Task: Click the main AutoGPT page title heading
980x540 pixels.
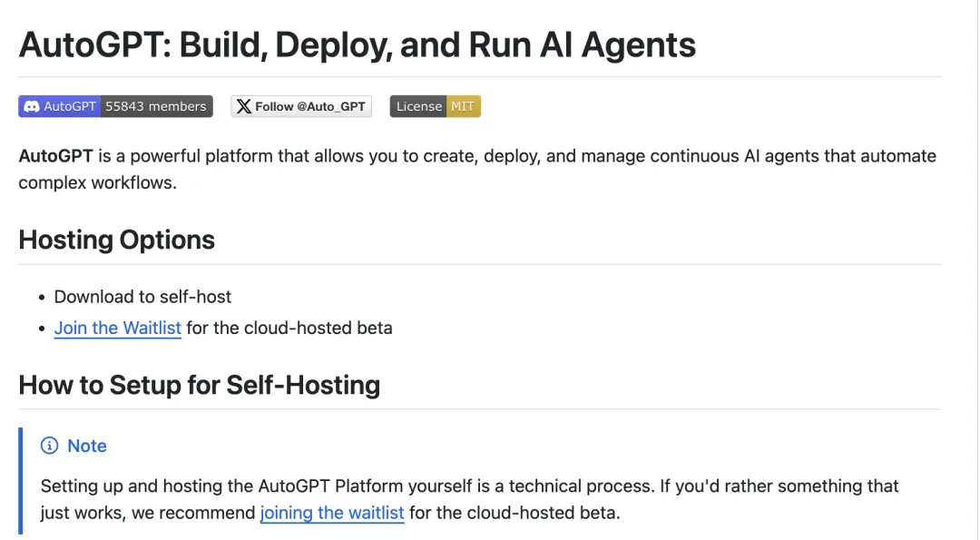Action: (357, 45)
